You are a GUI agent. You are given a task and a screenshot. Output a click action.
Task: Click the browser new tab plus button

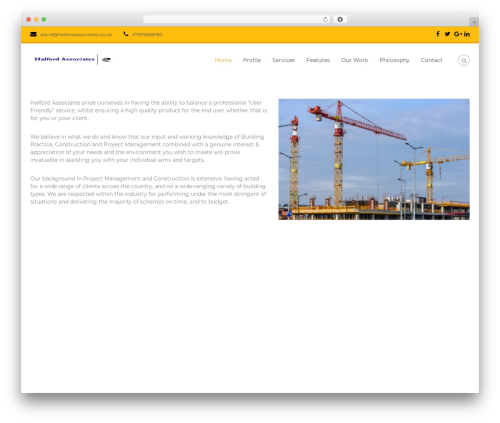pos(474,22)
